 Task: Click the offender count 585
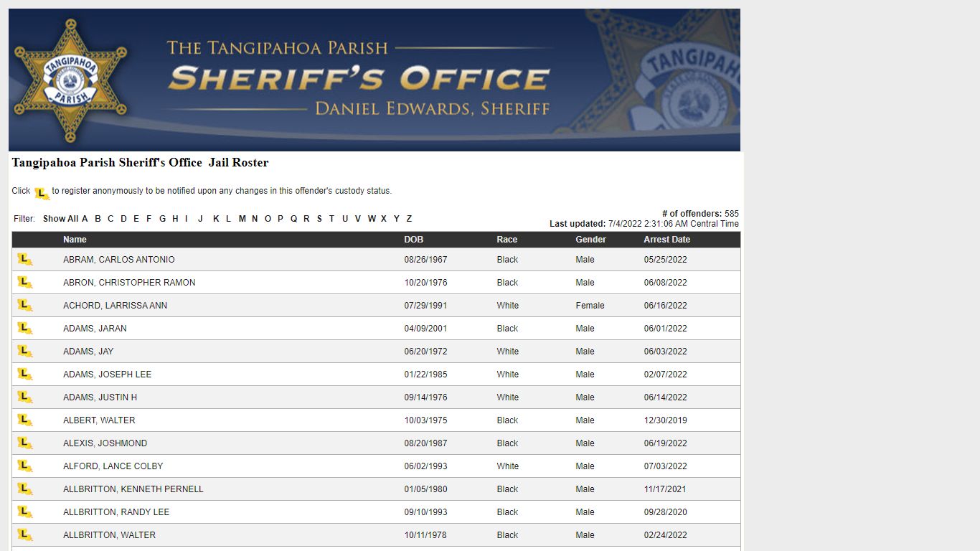pos(732,214)
